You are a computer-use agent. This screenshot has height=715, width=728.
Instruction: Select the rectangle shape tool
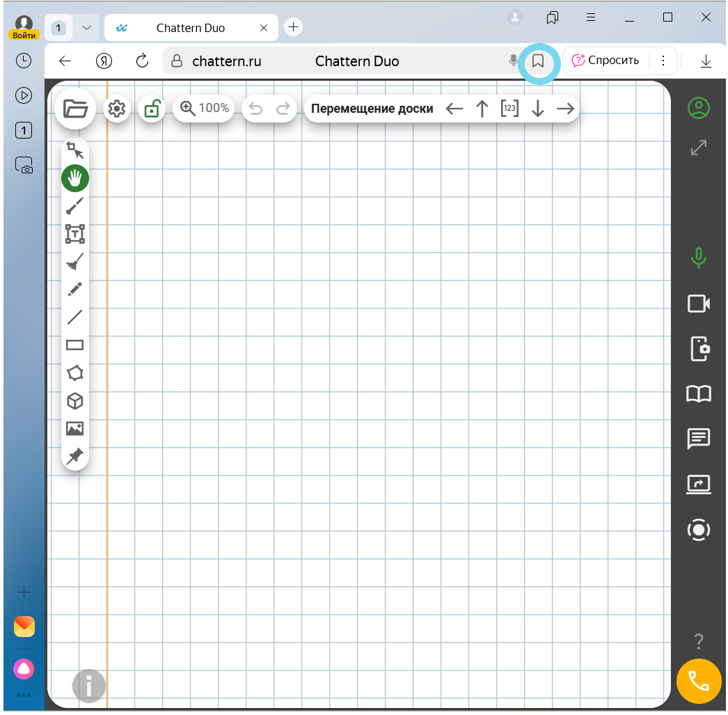pyautogui.click(x=74, y=345)
